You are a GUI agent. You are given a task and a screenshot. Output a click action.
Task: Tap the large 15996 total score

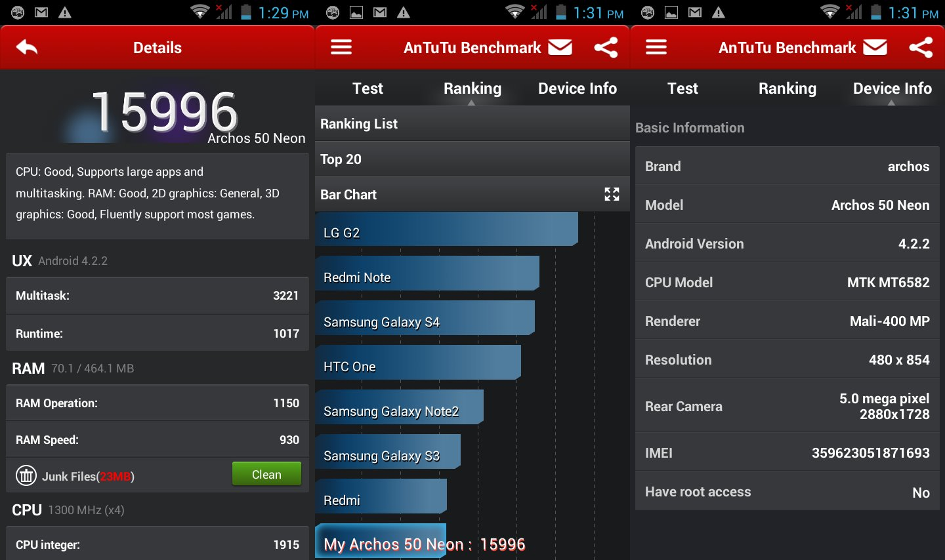point(164,112)
